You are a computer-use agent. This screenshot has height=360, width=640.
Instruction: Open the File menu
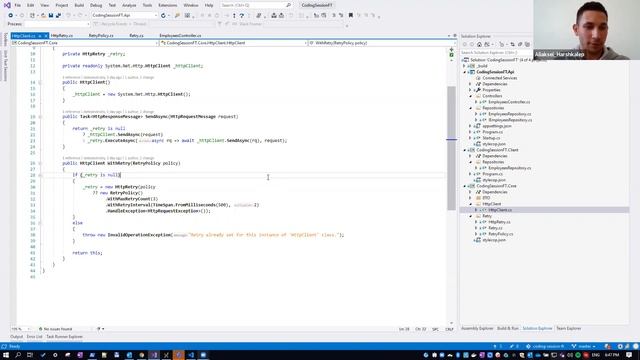coord(18,5)
